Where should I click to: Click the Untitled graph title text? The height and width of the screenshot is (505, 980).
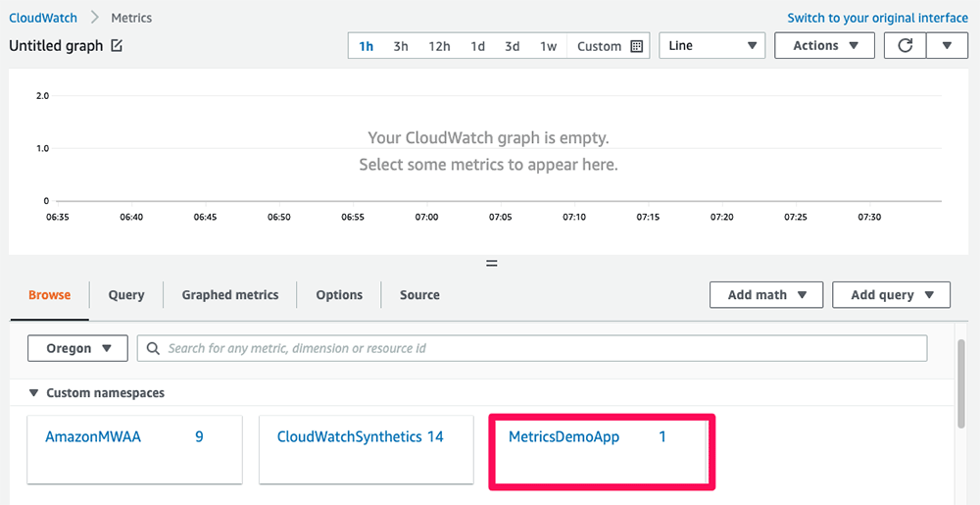(x=56, y=46)
